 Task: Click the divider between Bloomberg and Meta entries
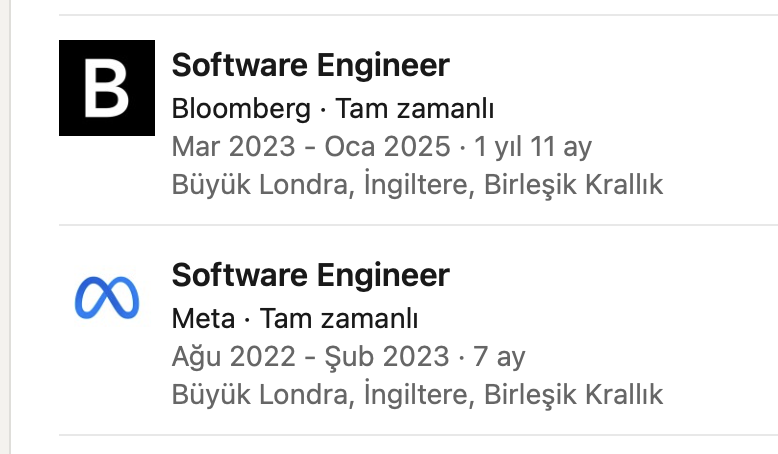(x=418, y=225)
